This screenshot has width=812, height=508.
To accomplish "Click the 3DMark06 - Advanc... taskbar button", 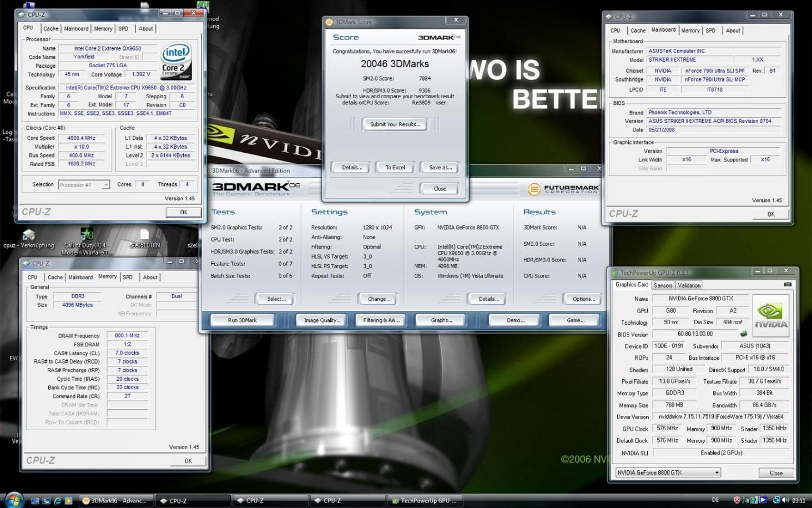I will [115, 501].
